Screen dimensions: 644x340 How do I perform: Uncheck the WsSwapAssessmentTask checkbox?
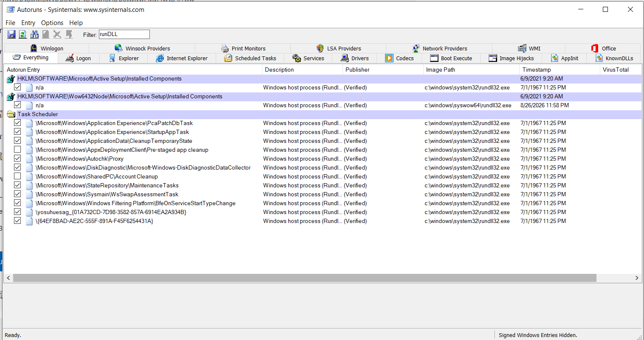click(17, 194)
